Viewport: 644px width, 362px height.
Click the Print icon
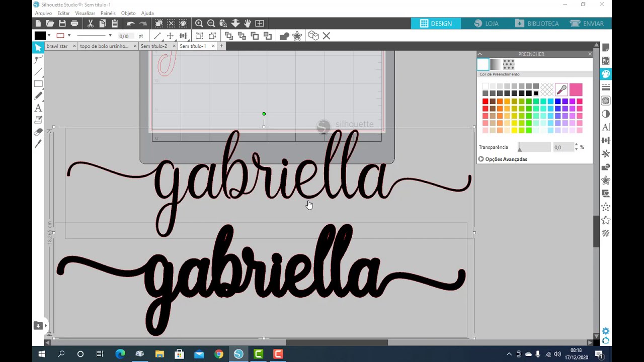[x=74, y=23]
